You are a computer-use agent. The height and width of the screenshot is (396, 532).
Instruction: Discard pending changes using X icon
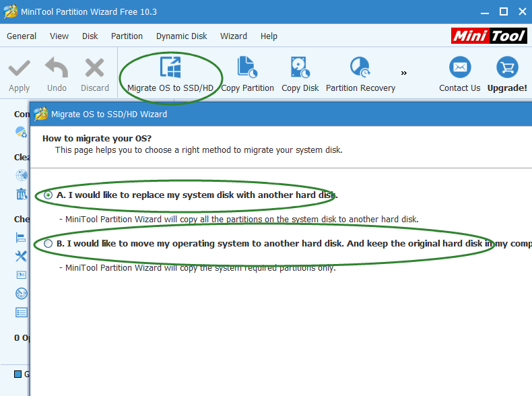[x=95, y=68]
